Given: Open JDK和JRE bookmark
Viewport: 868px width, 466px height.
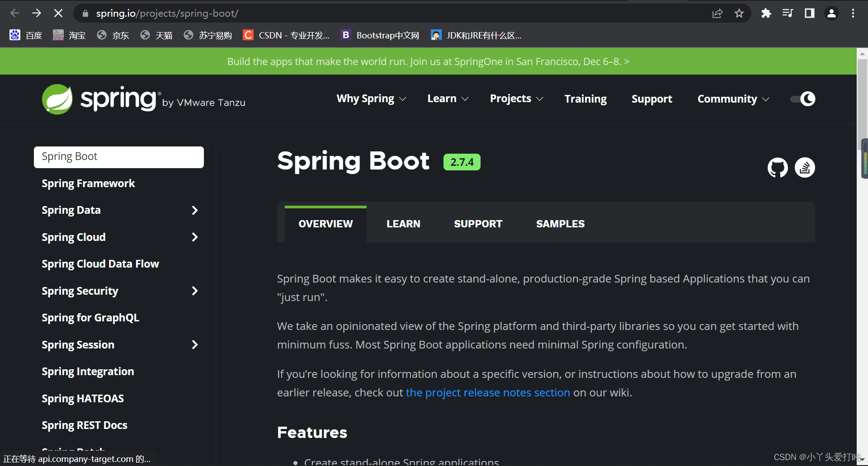Looking at the screenshot, I should tap(476, 35).
